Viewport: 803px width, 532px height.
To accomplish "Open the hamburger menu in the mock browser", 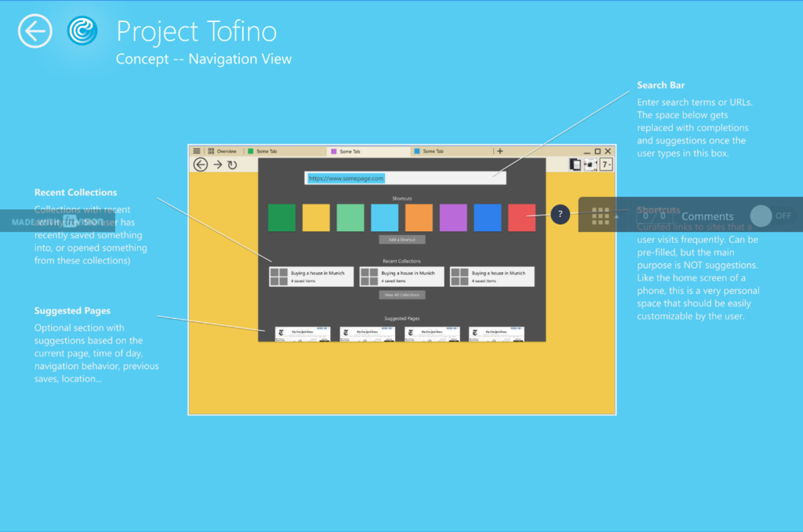I will (x=197, y=151).
